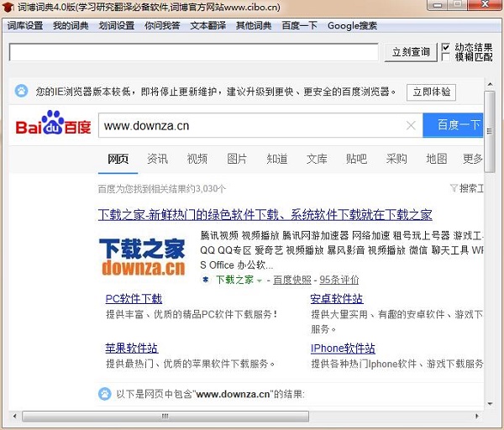Open the 95条评价 link

pyautogui.click(x=339, y=280)
